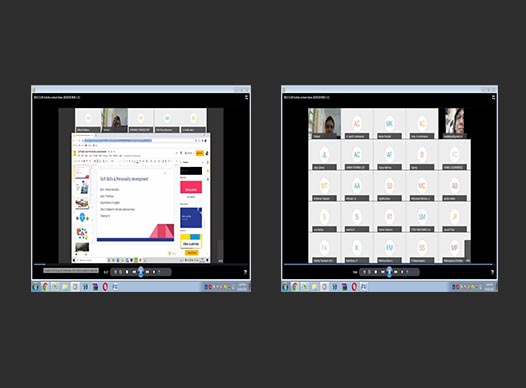Seek along the right player's progress bar
The image size is (526, 388).
pos(388,264)
